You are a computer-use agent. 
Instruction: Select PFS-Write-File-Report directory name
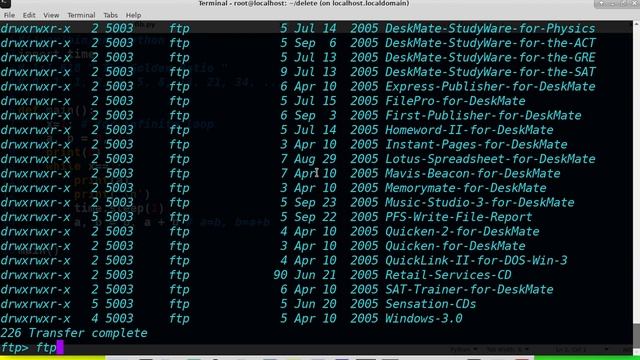tap(459, 217)
